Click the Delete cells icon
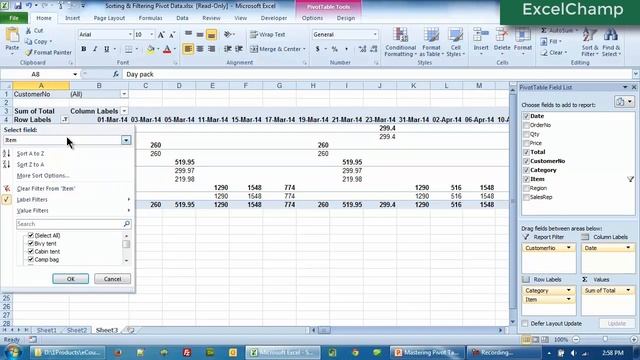Screen dimensions: 640x360 (x=502, y=36)
